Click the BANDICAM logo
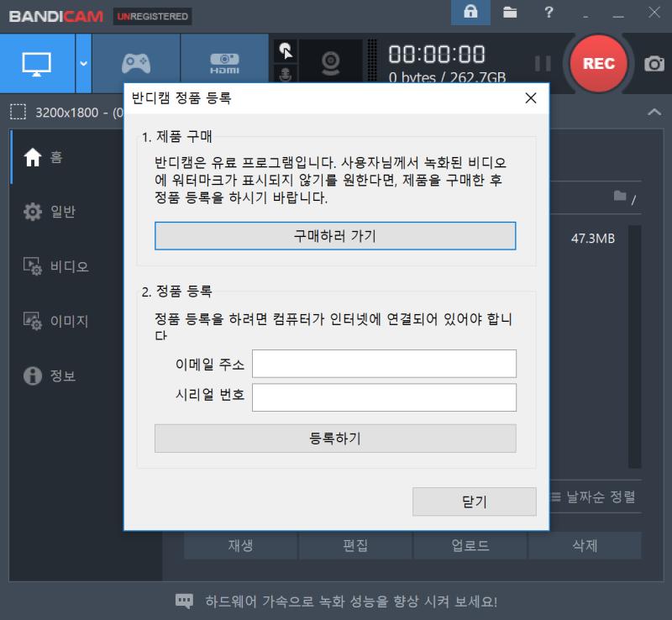Image resolution: width=672 pixels, height=620 pixels. 56,16
